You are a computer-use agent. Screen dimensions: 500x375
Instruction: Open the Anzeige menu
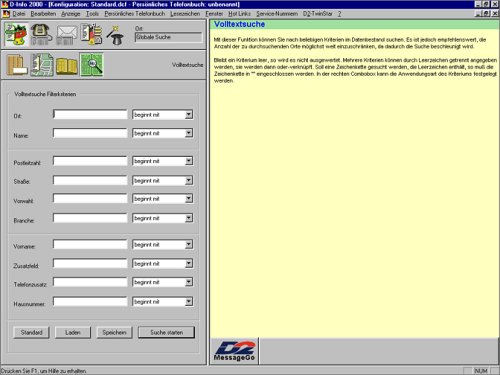[71, 14]
